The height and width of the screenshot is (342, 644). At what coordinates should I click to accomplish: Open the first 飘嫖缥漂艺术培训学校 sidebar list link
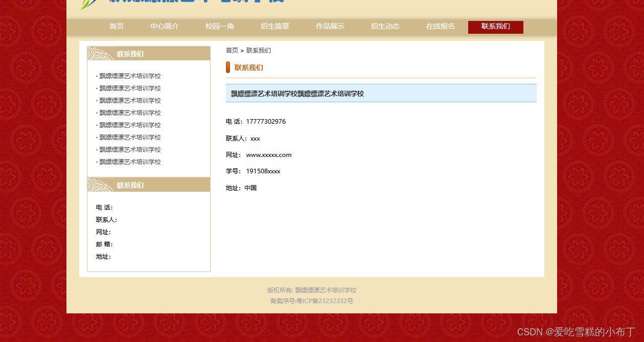[130, 76]
